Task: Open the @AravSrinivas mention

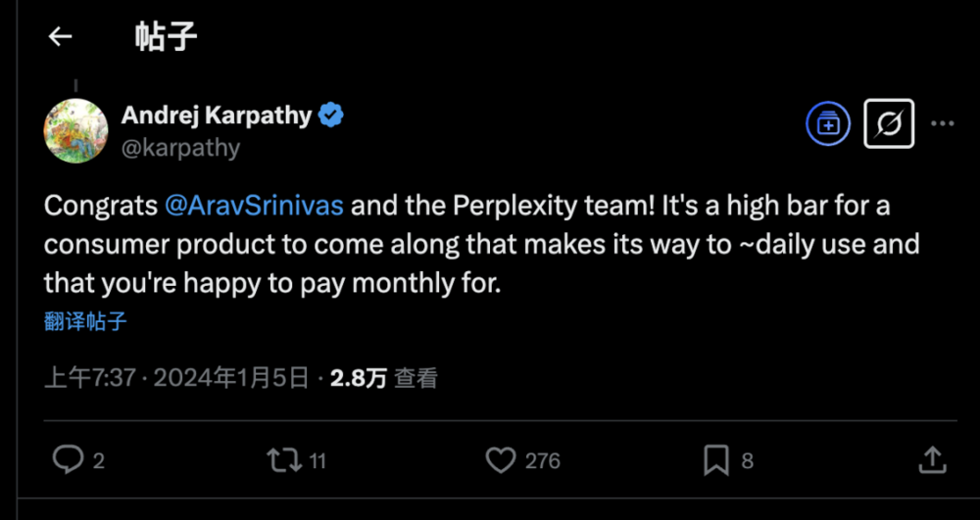Action: 254,207
